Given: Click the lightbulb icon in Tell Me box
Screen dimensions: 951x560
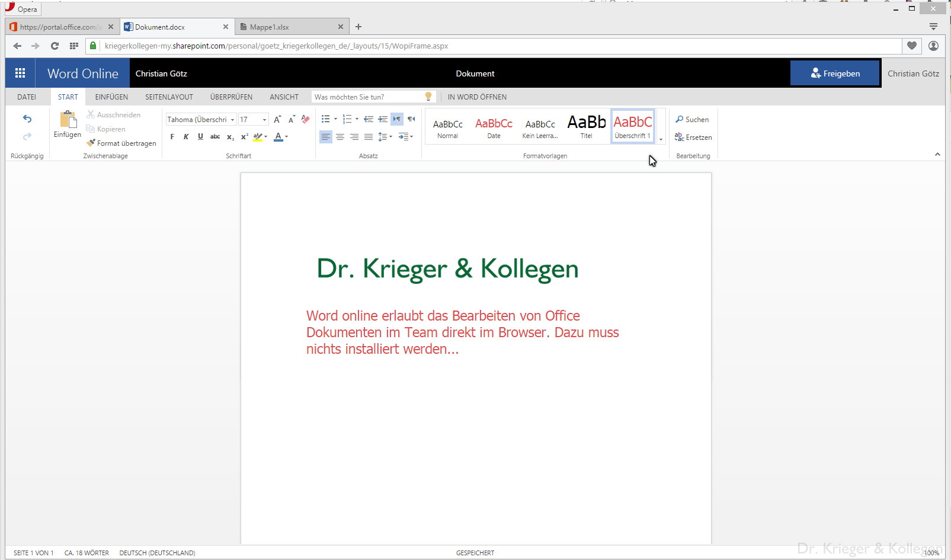Looking at the screenshot, I should [428, 97].
